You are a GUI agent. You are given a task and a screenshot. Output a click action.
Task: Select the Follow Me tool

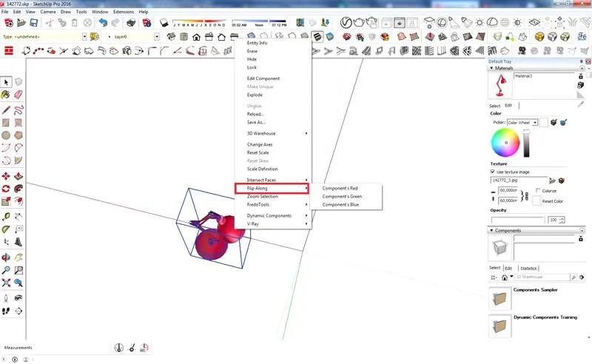(x=18, y=189)
